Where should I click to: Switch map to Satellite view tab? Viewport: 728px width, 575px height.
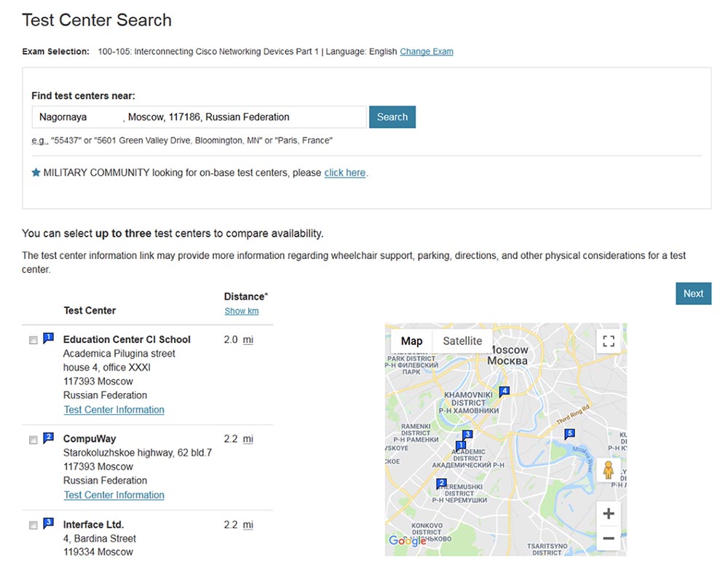click(x=462, y=341)
